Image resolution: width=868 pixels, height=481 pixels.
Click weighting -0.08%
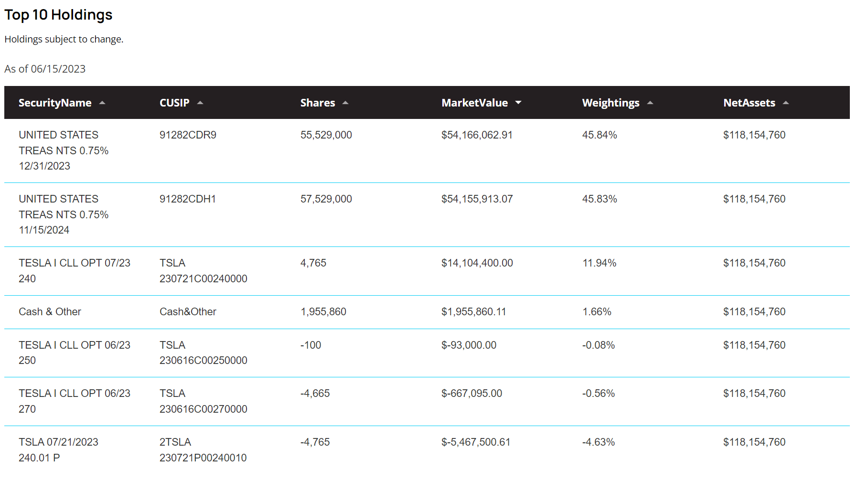click(x=599, y=345)
